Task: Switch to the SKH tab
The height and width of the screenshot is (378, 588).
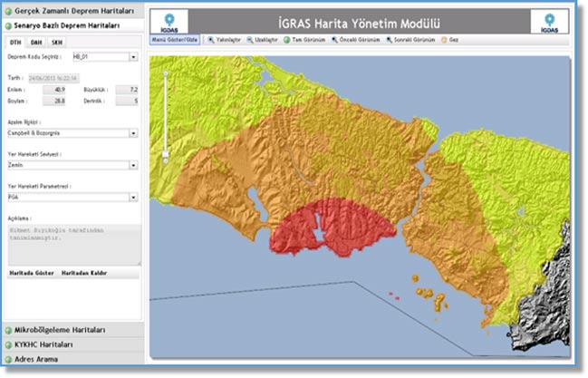Action: [x=56, y=42]
